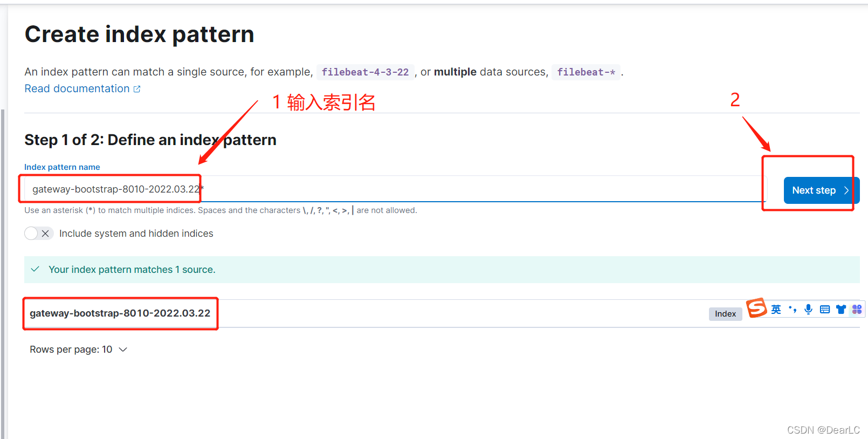Click the Sogou punctuation mode icon

[x=793, y=309]
